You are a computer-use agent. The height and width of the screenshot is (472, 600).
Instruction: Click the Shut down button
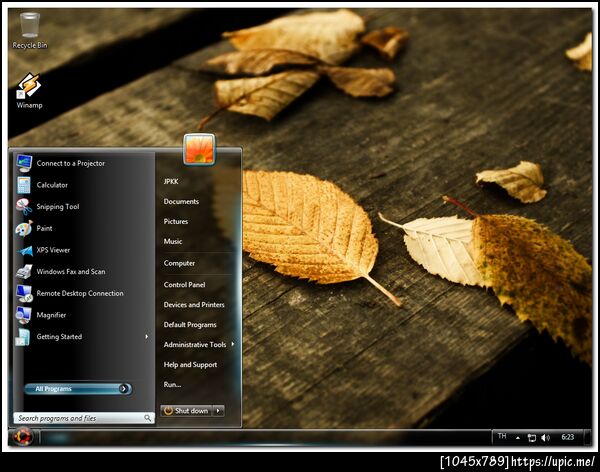pos(186,411)
